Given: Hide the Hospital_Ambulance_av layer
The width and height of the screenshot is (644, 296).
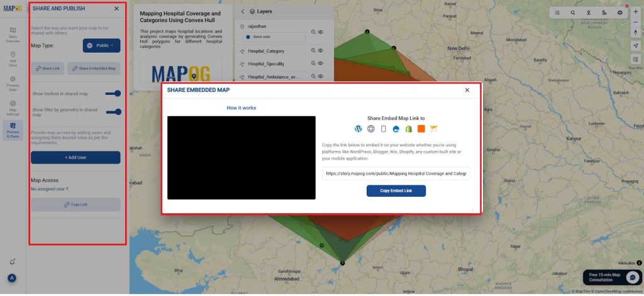Looking at the screenshot, I should (321, 77).
